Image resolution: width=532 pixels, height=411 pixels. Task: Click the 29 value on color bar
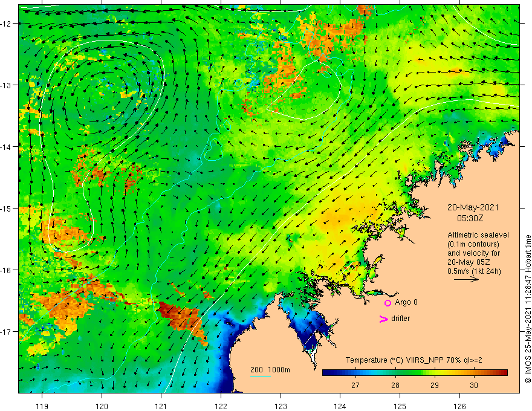tap(434, 385)
